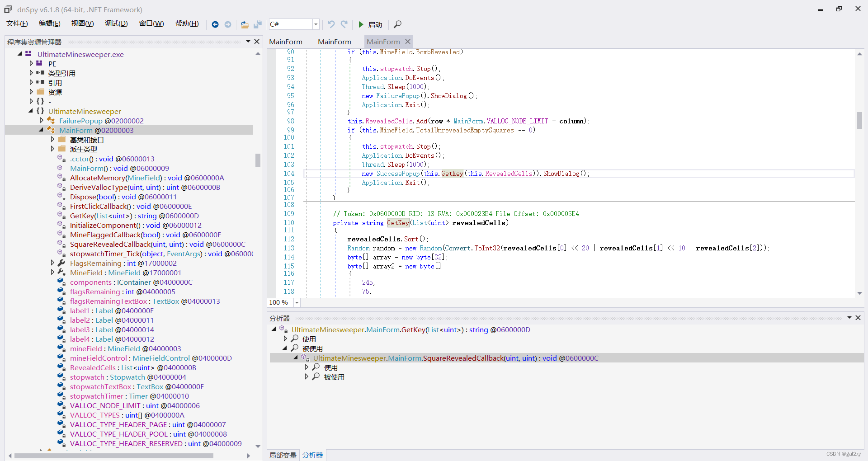The image size is (868, 461).
Task: Switch to the 局部变量 tab
Action: click(x=283, y=455)
